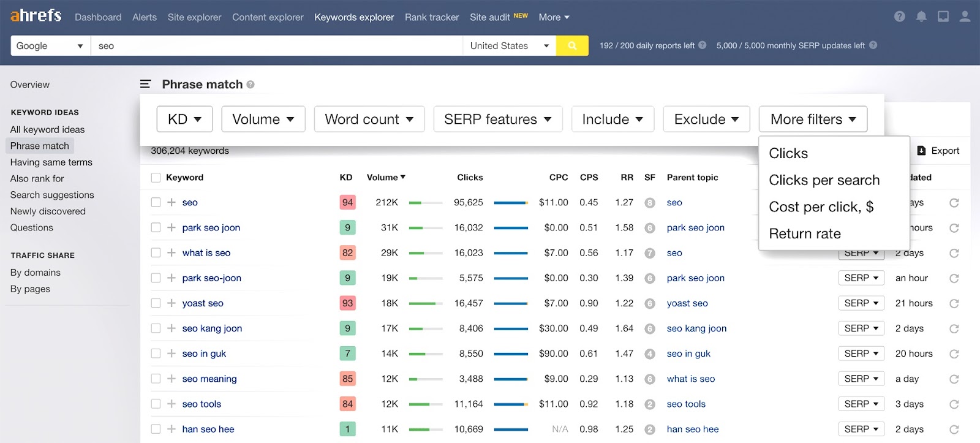Check the 'what is seo' keyword checkbox
Viewport: 980px width, 443px height.
[156, 252]
